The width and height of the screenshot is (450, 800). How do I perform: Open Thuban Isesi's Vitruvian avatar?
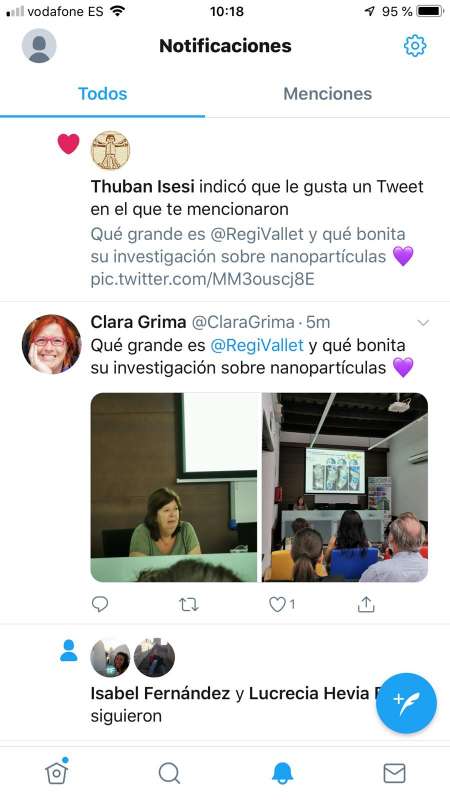tap(110, 151)
